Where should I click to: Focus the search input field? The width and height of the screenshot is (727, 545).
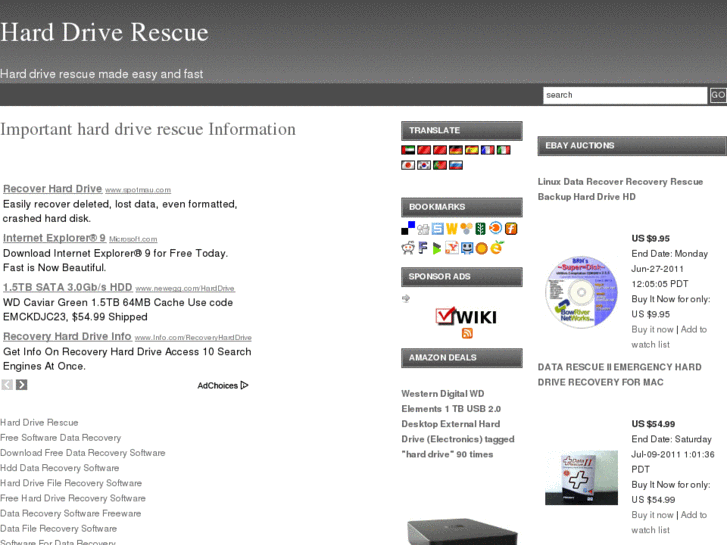[625, 95]
